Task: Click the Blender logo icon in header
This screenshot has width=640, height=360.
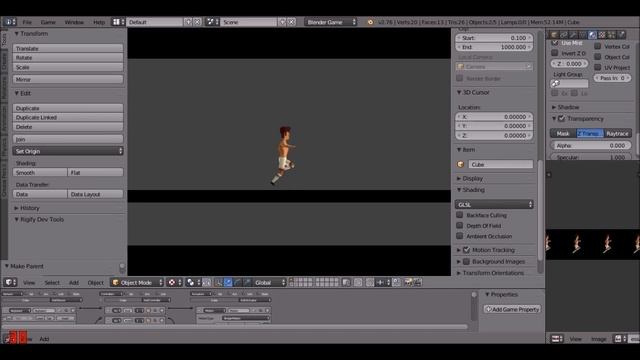Action: click(370, 22)
